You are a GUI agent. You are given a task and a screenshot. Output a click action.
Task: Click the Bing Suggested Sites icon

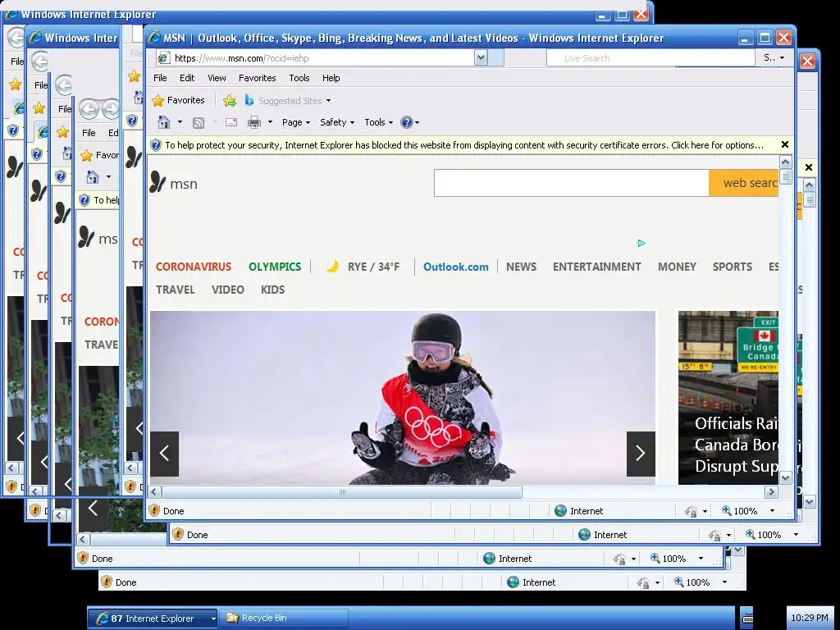tap(249, 100)
